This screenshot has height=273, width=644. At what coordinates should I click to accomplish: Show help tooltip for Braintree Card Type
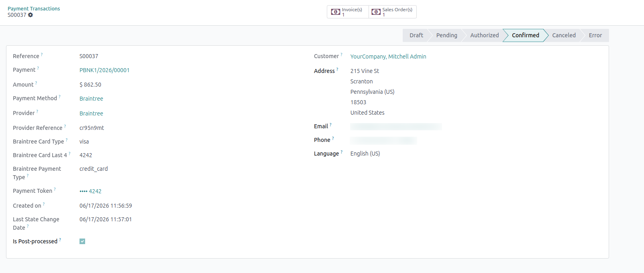click(x=67, y=140)
